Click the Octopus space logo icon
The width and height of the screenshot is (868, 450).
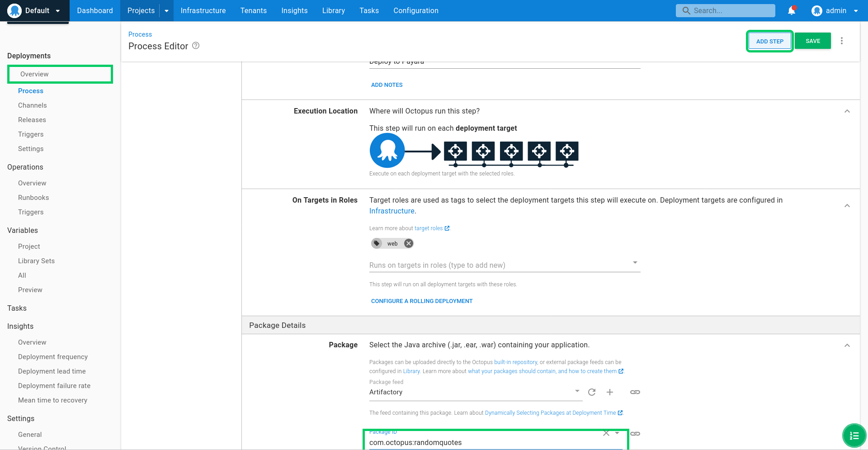point(14,10)
